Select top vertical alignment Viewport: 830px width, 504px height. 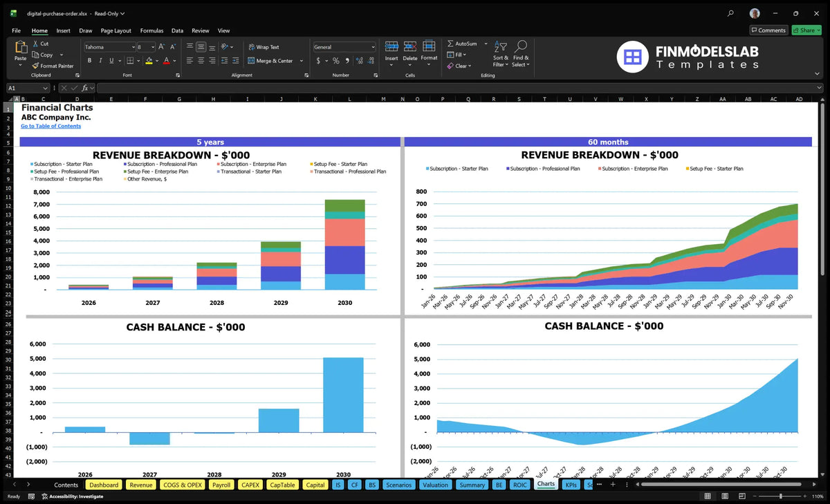tap(189, 47)
